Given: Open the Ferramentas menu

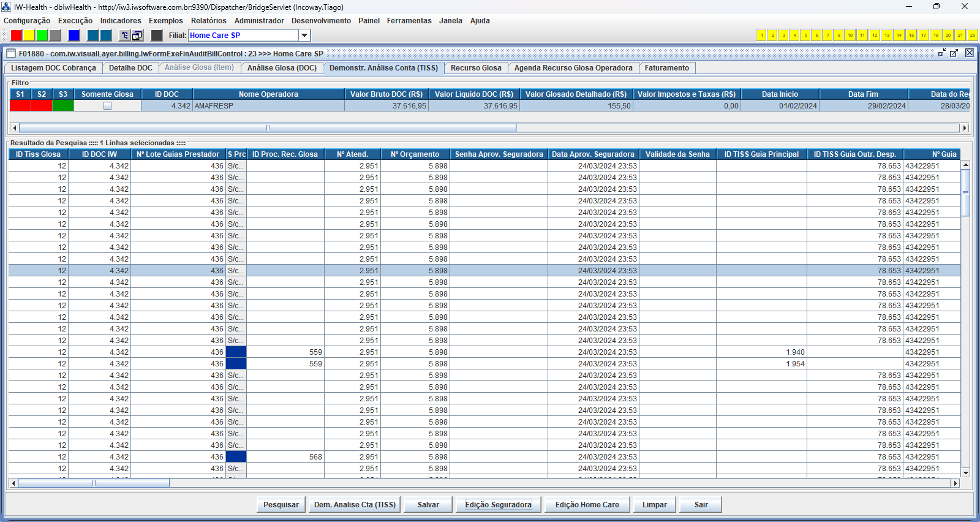Looking at the screenshot, I should 409,21.
